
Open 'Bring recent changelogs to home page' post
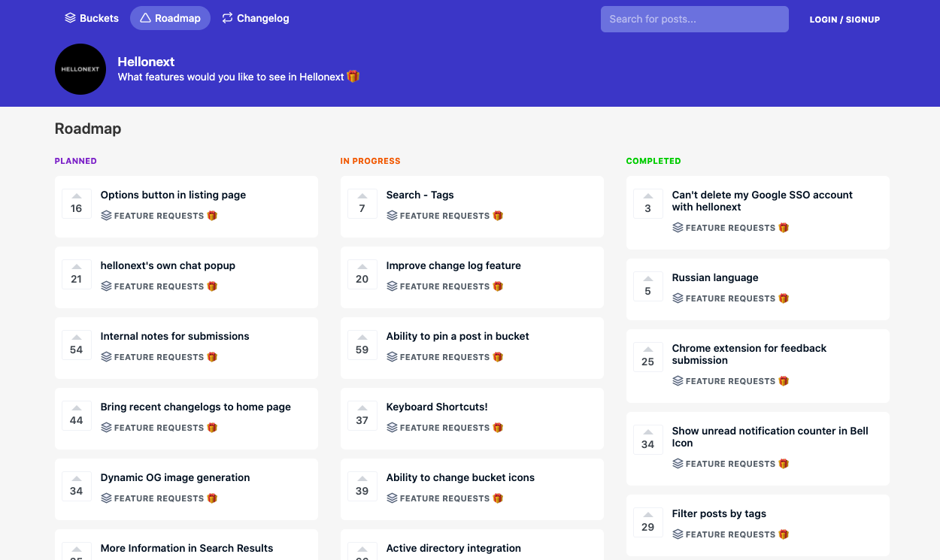[x=196, y=407]
